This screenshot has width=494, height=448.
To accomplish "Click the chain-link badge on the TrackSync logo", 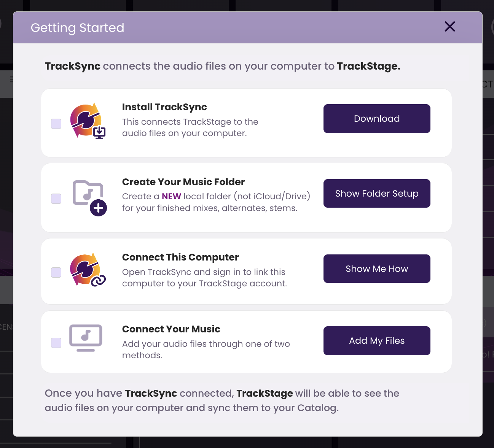I will tap(98, 281).
